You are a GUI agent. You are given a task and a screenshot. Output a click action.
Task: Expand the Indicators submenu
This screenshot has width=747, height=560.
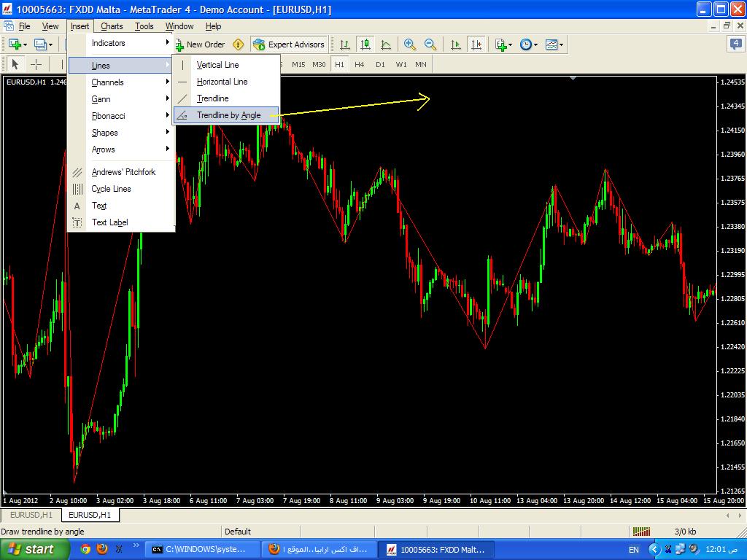pyautogui.click(x=121, y=43)
